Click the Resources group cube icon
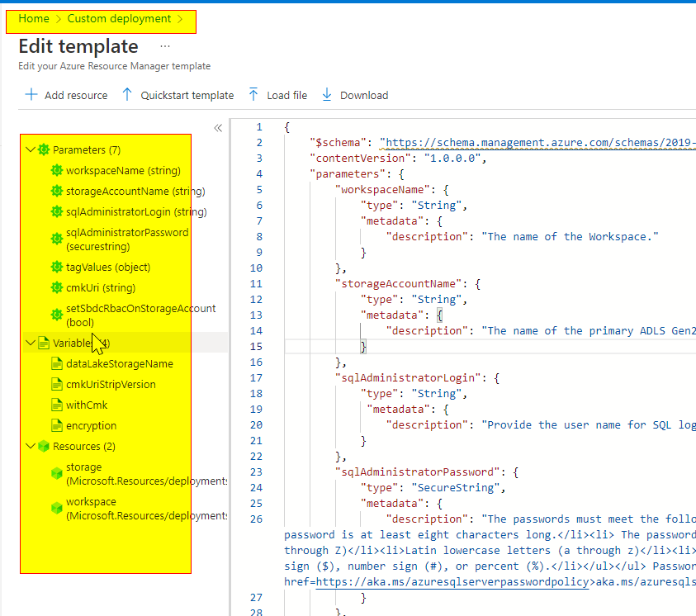 (x=44, y=447)
